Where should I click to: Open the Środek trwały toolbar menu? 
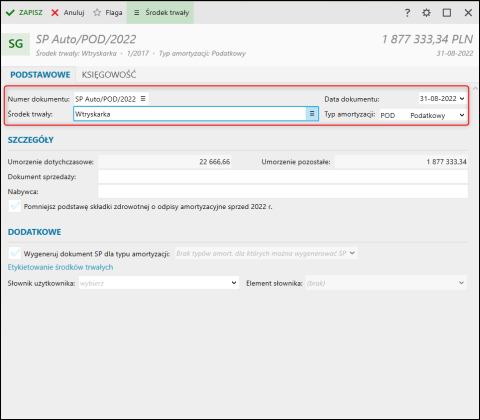pos(160,13)
